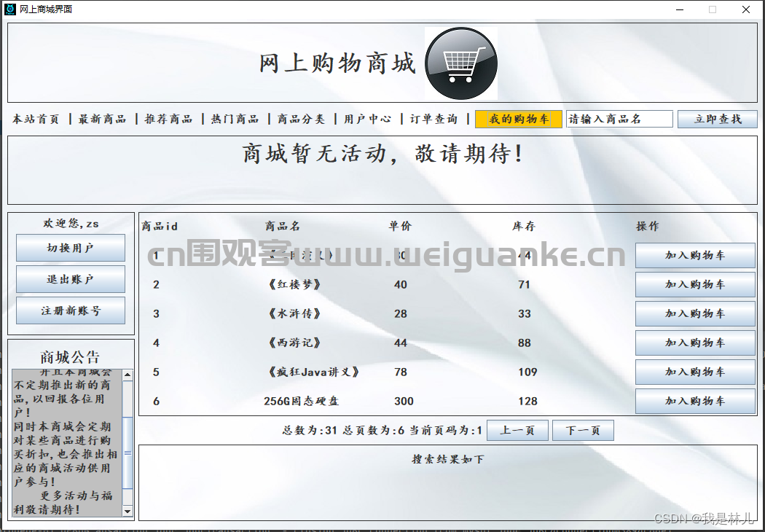Select 《红楼梦》 product name cell
This screenshot has height=532, width=765.
tap(294, 284)
